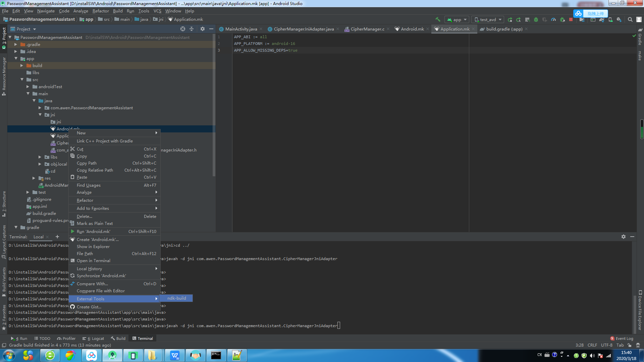Expand the test folder in tree
The height and width of the screenshot is (362, 644).
28,192
